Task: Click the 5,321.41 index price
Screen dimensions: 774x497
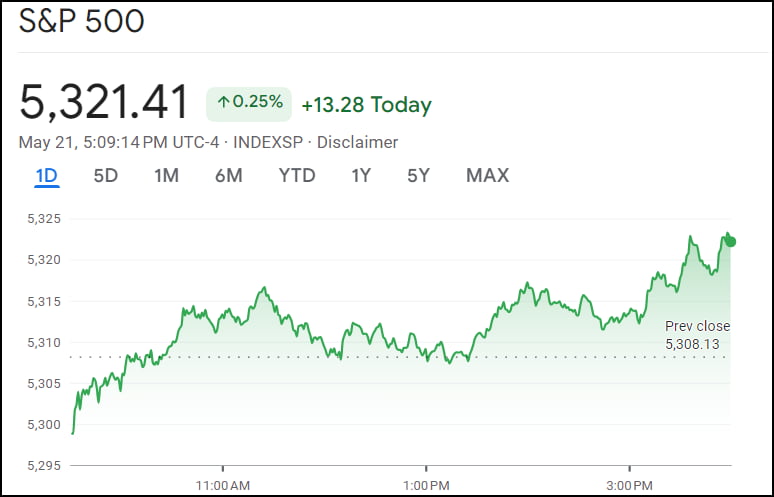Action: coord(104,102)
